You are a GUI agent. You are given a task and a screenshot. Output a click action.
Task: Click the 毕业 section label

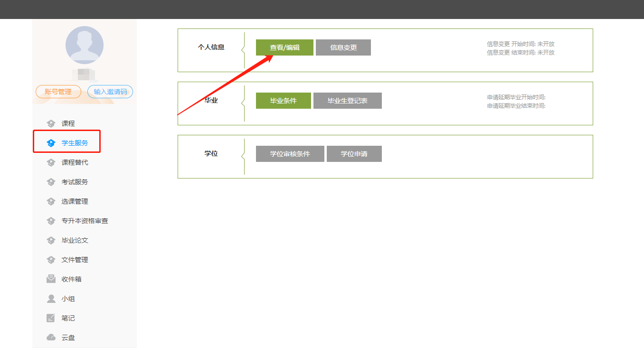(211, 101)
